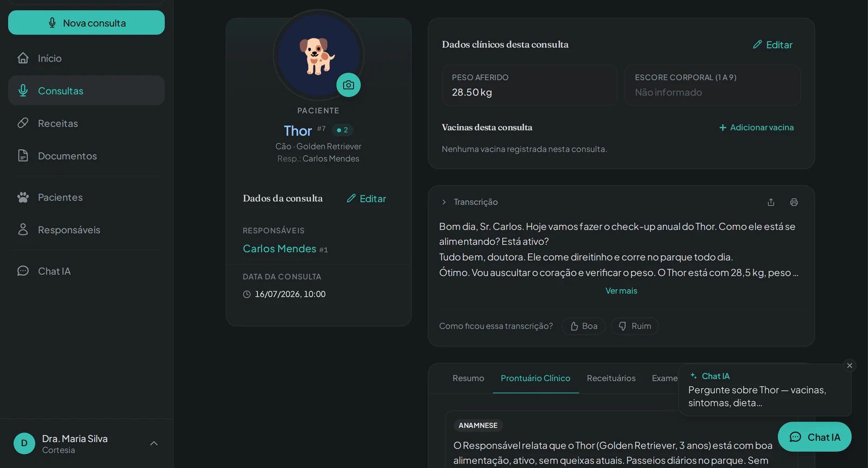
Task: Open Receitas section in sidebar
Action: [86, 123]
